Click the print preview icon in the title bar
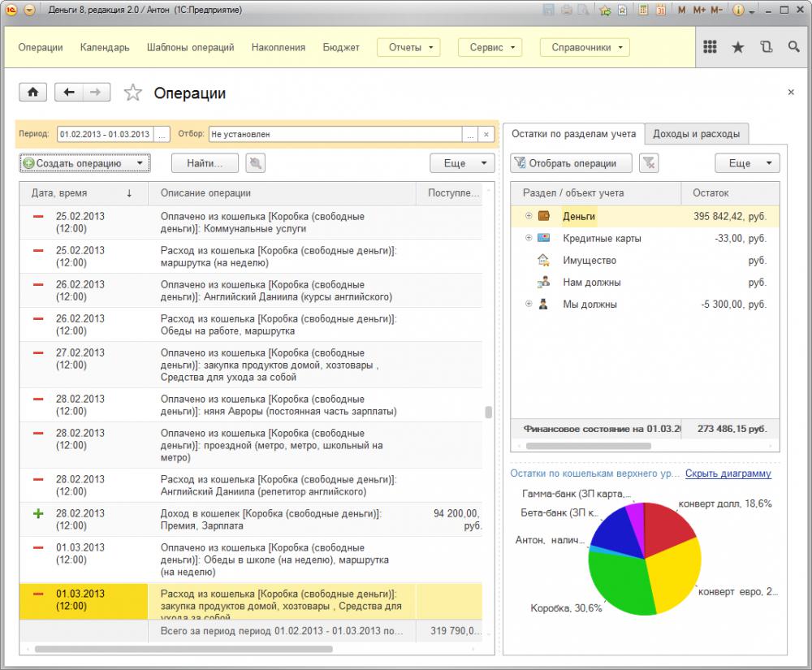The height and width of the screenshot is (670, 812). pyautogui.click(x=584, y=10)
